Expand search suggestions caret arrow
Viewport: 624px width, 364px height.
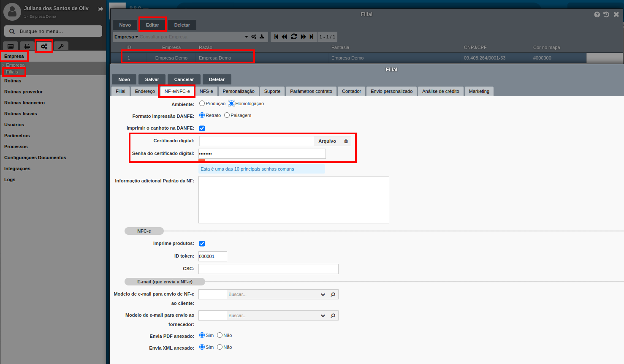(x=247, y=37)
